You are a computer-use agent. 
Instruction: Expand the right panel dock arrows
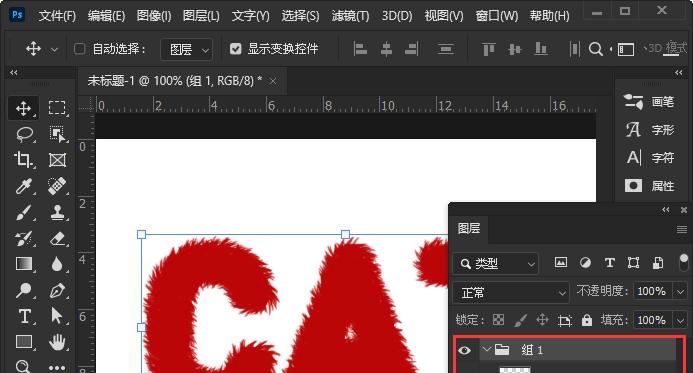679,72
